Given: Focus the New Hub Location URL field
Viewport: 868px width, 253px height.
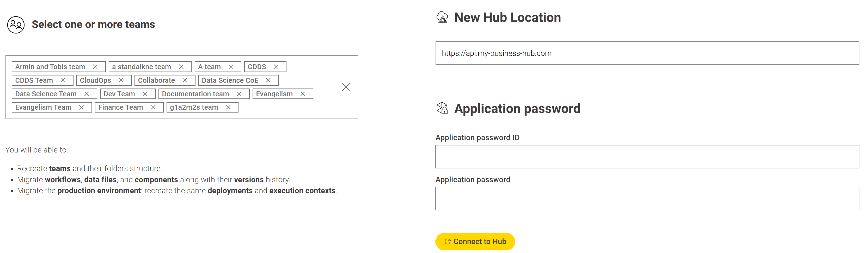Looking at the screenshot, I should pos(647,53).
